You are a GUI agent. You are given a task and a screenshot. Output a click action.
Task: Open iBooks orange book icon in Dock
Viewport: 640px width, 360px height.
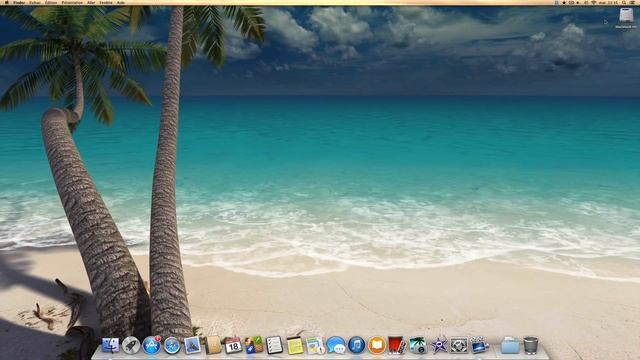click(x=377, y=345)
